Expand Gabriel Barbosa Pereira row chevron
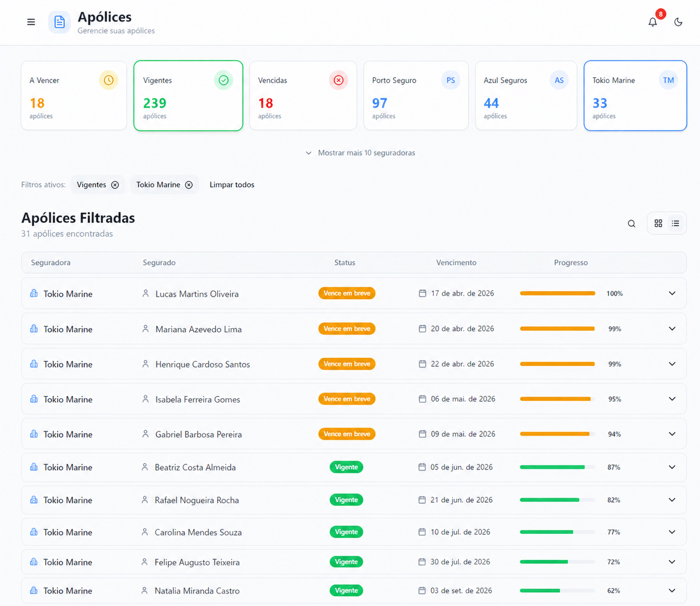Viewport: 700px width, 606px height. (672, 434)
